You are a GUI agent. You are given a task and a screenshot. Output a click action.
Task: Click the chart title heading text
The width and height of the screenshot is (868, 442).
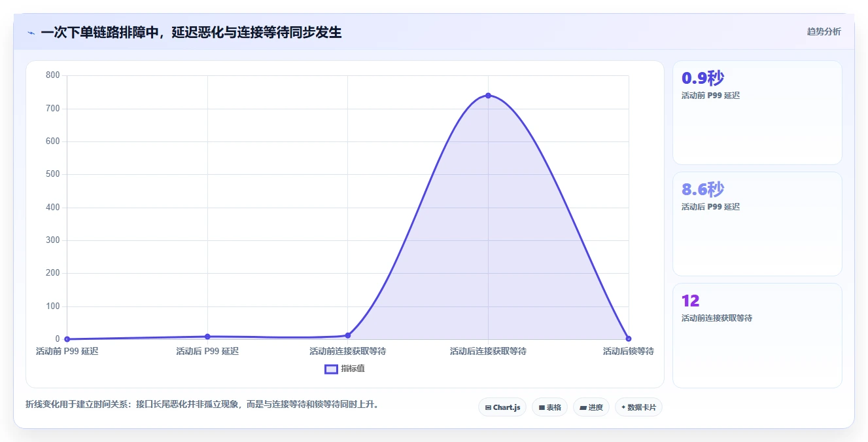(191, 32)
